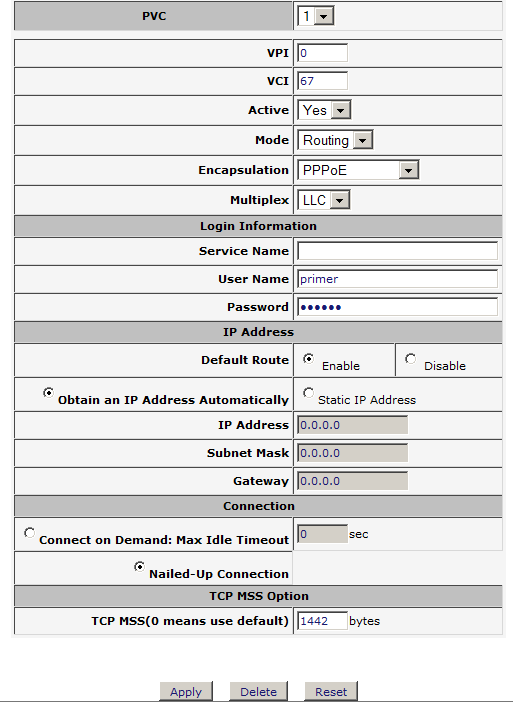
Task: Select the Default Route Disable radio button
Action: 410,359
